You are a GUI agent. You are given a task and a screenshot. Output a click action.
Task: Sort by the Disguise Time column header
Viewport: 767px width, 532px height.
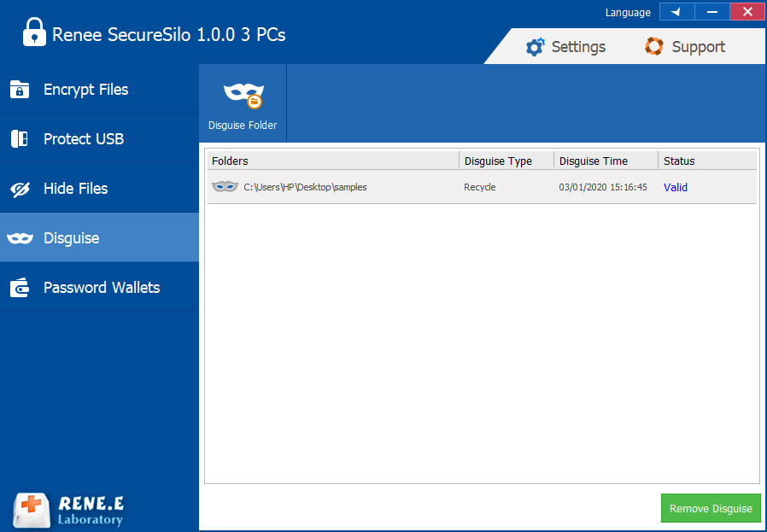[x=605, y=161]
